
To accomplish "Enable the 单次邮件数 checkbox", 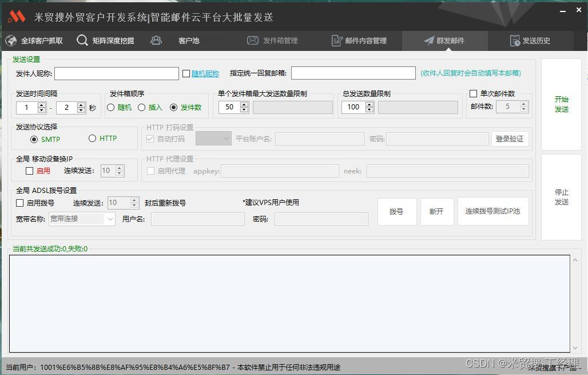I will 473,93.
